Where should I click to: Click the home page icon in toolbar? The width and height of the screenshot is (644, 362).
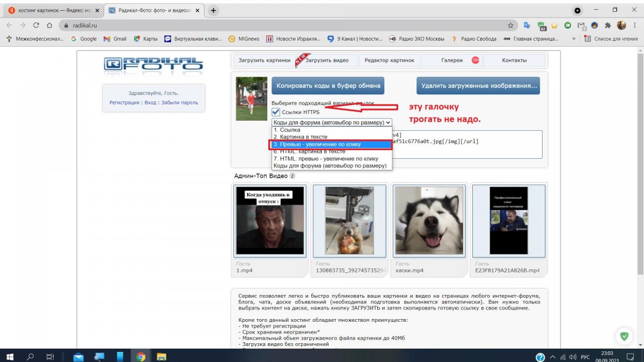pos(49,25)
